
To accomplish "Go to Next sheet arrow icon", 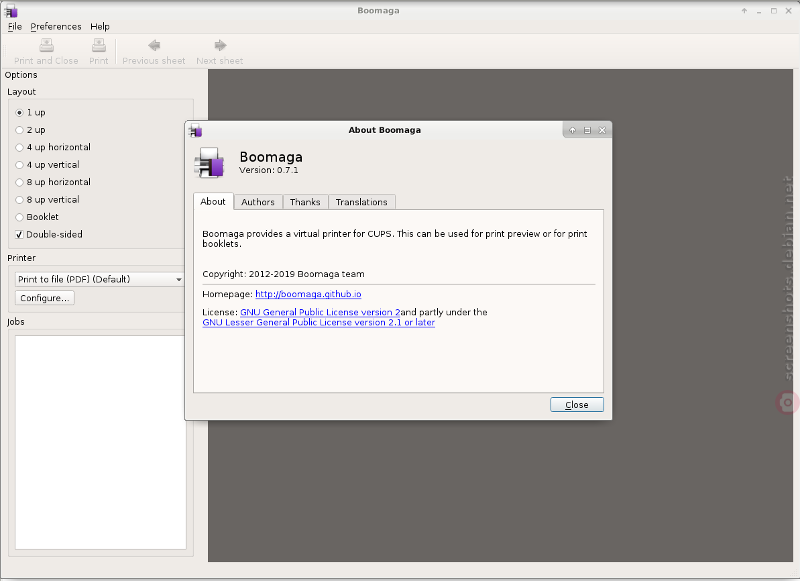I will click(220, 45).
